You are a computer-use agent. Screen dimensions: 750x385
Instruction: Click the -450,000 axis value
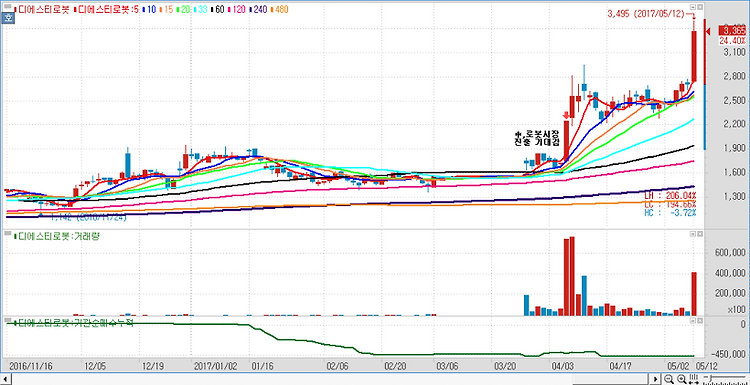729,354
